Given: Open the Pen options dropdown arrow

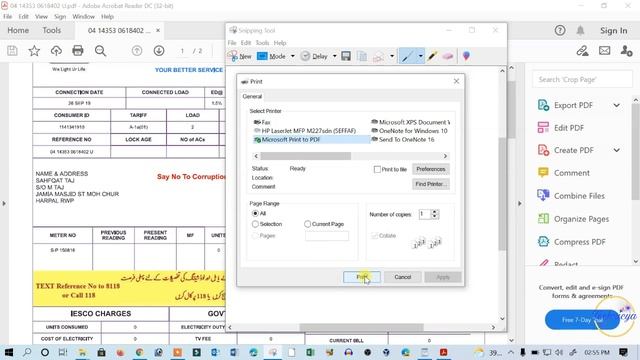Looking at the screenshot, I should click(420, 56).
